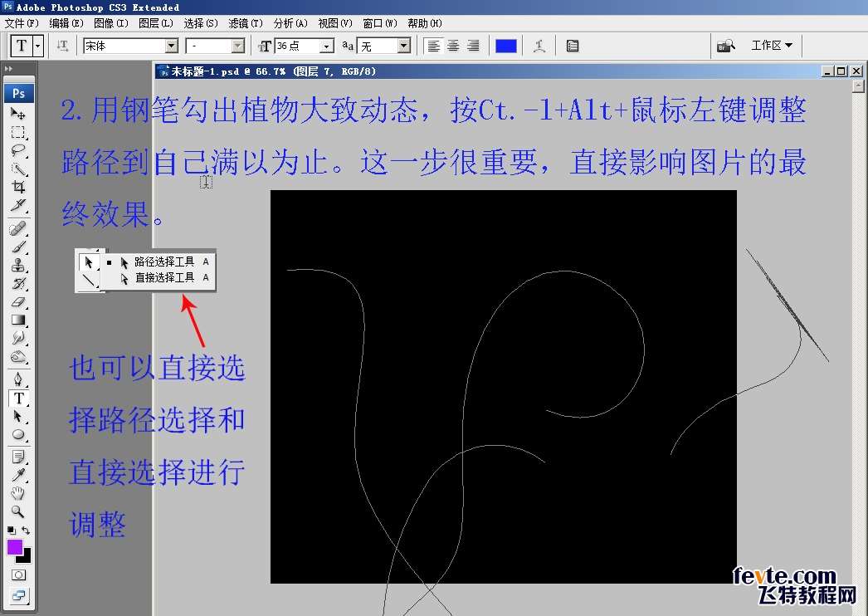Open the 滤镜 menu
Screen dimensions: 868x616
click(246, 23)
